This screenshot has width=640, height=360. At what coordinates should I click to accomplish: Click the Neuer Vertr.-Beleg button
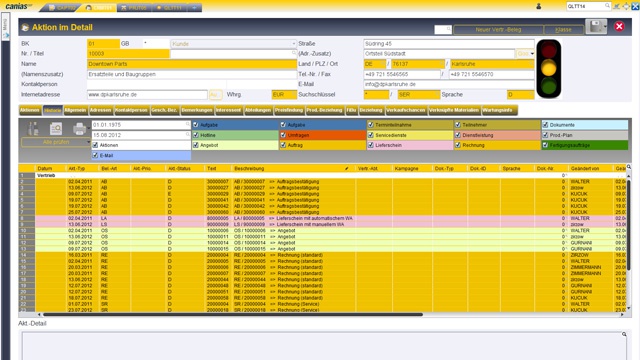(x=498, y=29)
